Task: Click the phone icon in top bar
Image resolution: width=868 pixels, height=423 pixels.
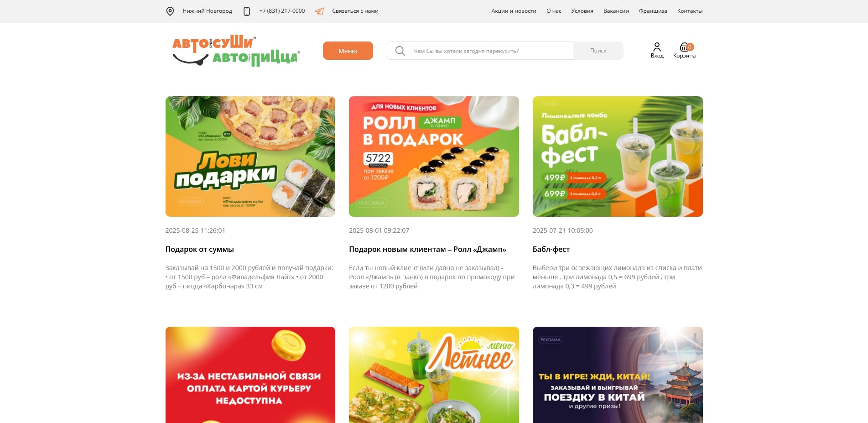Action: click(x=247, y=11)
